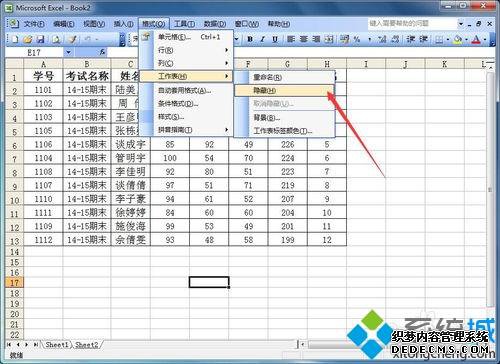Open the font size dropdown arrow left of Bold

click(237, 39)
